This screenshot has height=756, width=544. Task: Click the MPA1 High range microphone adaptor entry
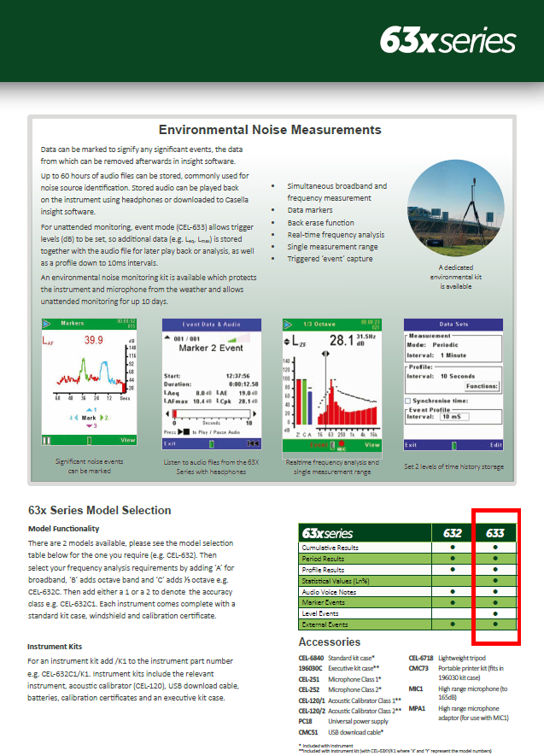(x=459, y=713)
